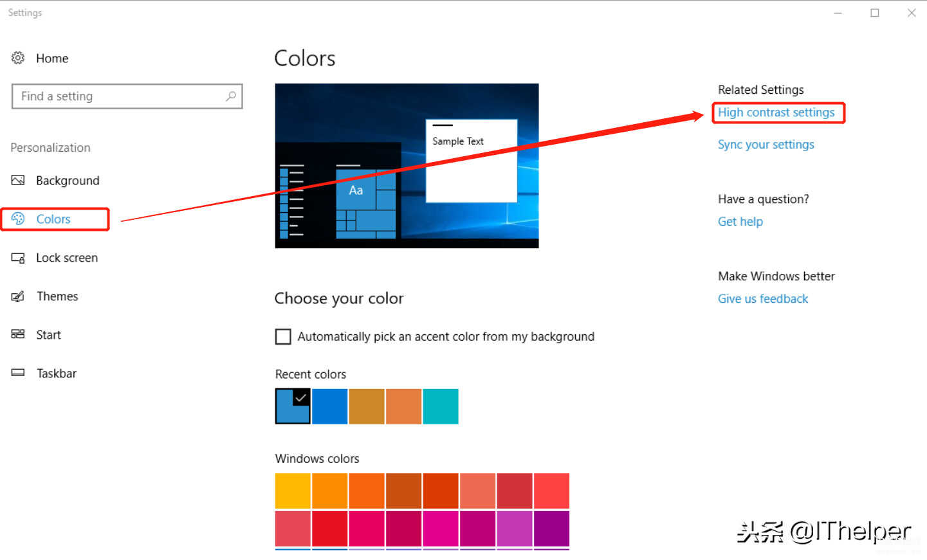This screenshot has height=560, width=927.
Task: Click the Home gear icon
Action: coord(18,58)
